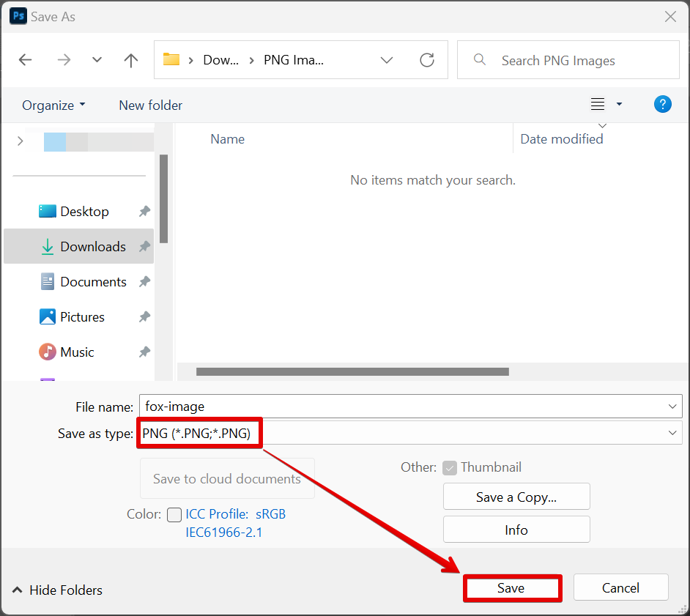Viewport: 690px width, 616px height.
Task: Click the Music folder icon
Action: [48, 352]
